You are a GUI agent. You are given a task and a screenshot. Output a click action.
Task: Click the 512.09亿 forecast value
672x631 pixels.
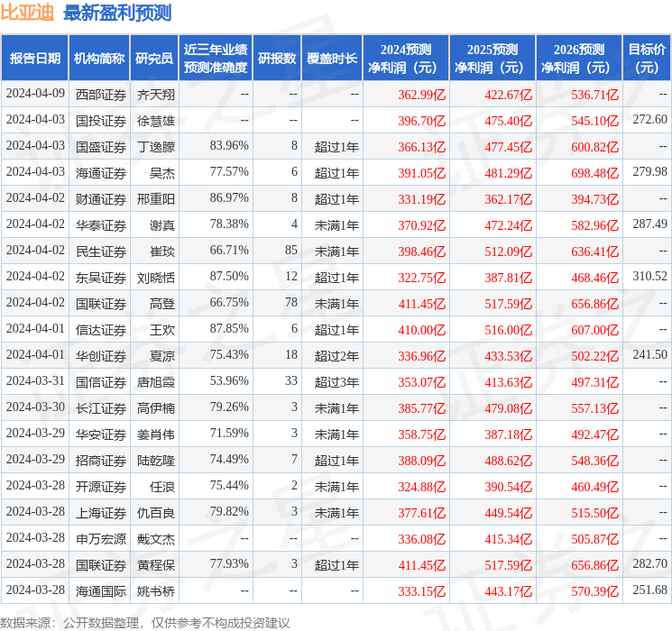pos(509,251)
